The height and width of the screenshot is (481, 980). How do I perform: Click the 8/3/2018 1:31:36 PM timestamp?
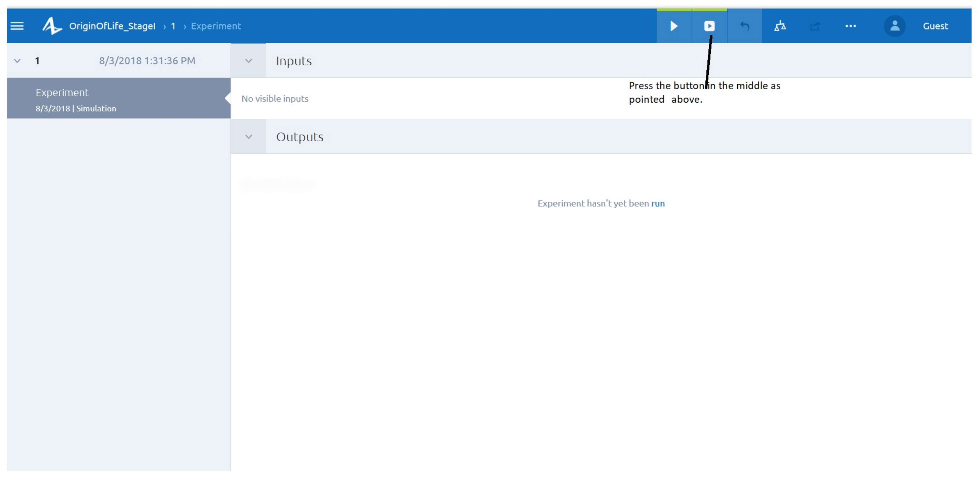coord(147,60)
